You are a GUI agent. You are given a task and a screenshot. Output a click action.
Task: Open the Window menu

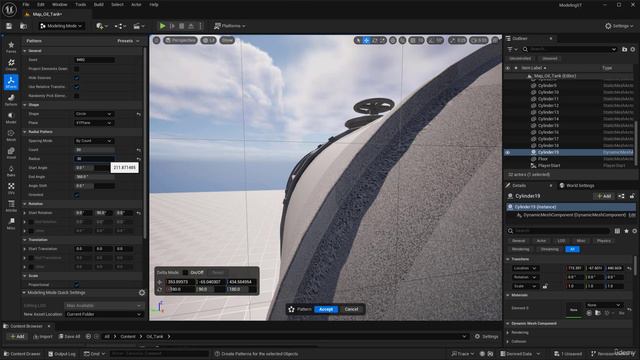tap(60, 4)
